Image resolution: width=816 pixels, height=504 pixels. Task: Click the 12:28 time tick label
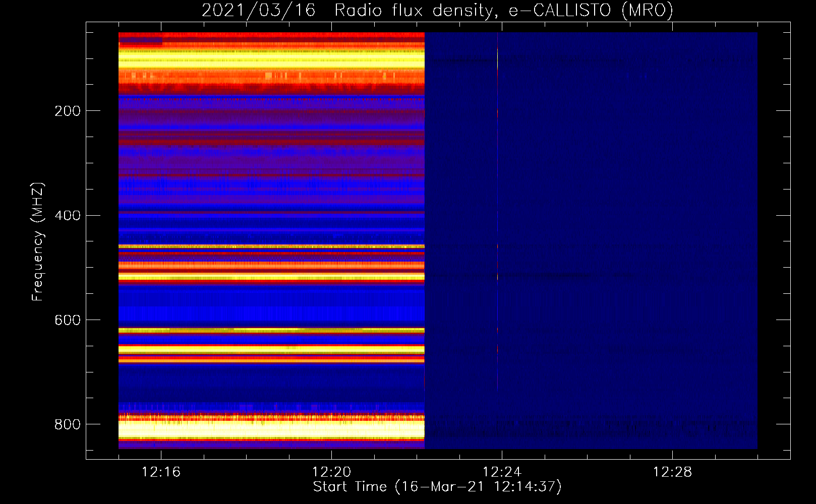[x=672, y=472]
